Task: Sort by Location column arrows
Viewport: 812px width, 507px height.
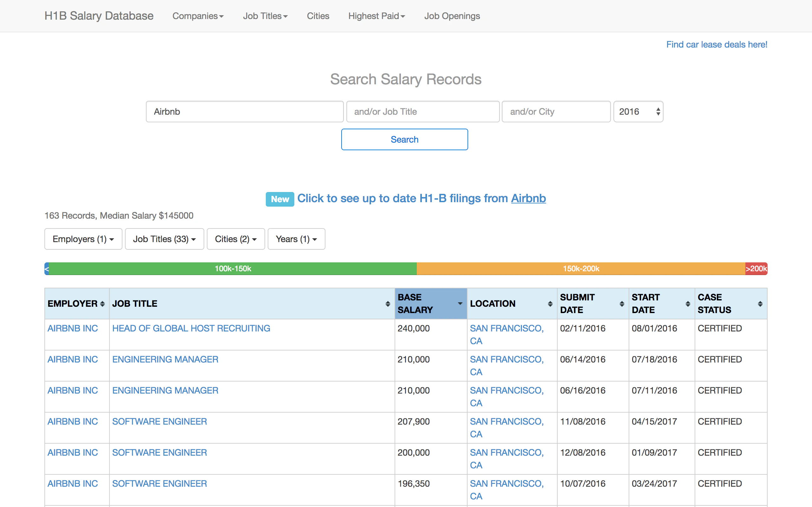Action: click(x=550, y=304)
